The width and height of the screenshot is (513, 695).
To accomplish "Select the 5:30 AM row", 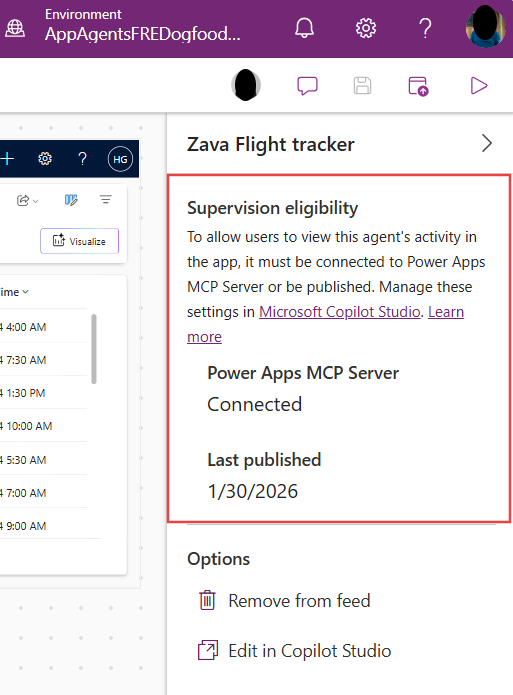I will pos(43,460).
